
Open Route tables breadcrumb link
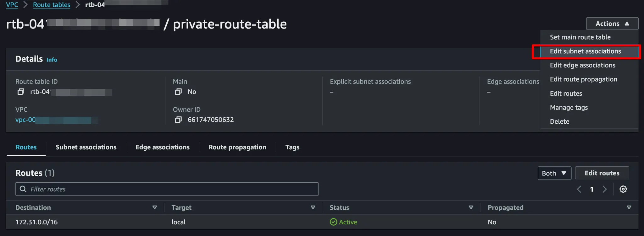(52, 5)
